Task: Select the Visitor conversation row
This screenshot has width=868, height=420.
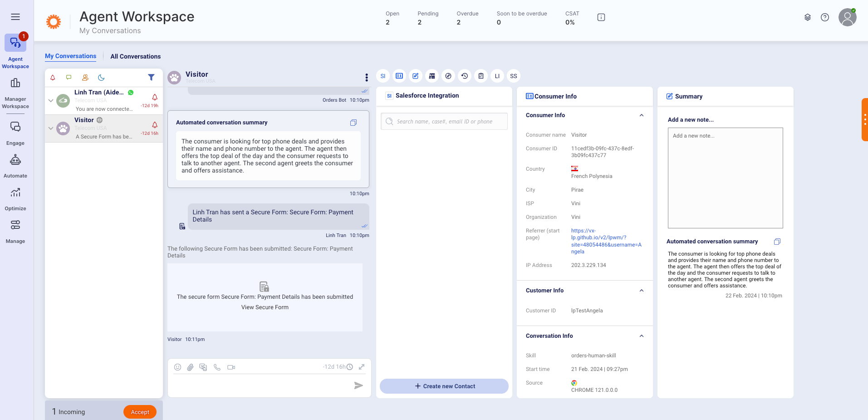Action: click(104, 128)
